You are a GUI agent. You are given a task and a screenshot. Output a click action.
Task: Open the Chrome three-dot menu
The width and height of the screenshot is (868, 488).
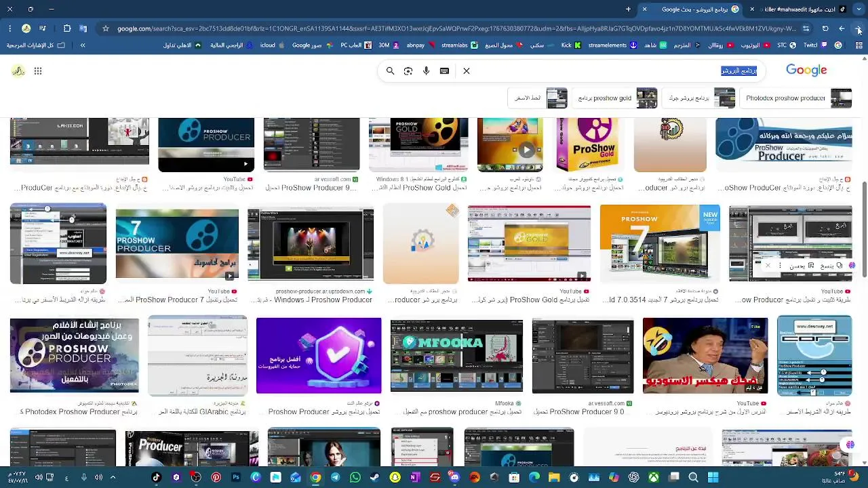[9, 28]
